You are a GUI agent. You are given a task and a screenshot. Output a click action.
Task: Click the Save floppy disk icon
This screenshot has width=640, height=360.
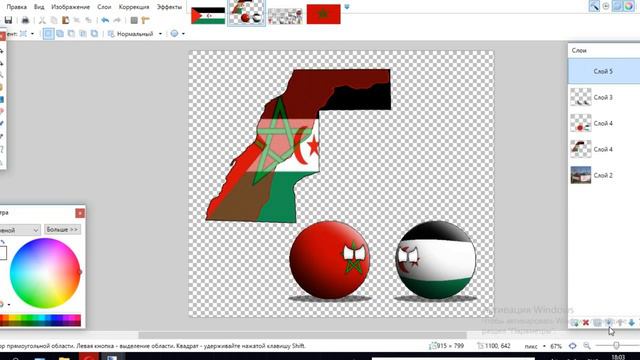coord(9,20)
